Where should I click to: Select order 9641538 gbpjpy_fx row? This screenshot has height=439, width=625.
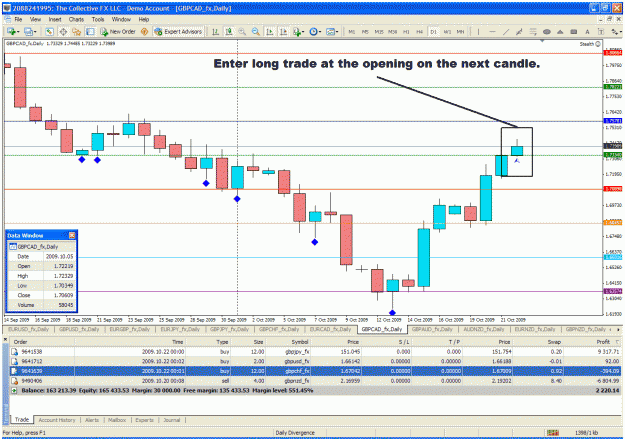[315, 352]
